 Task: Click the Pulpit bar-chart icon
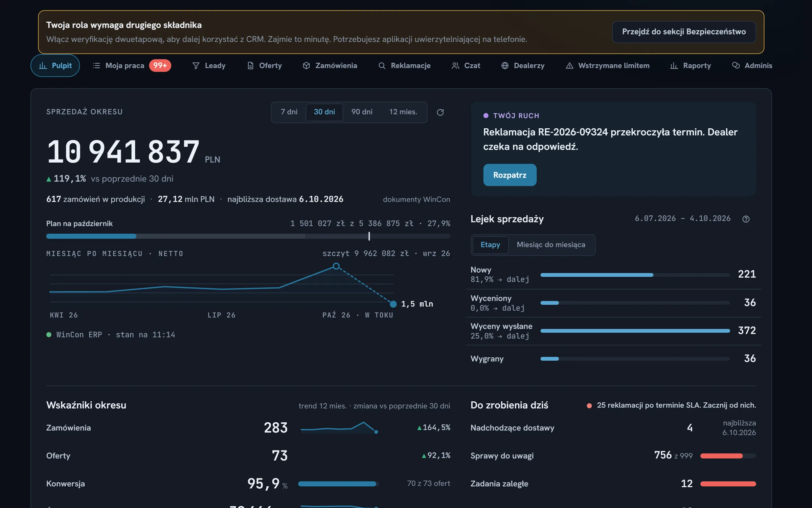point(43,66)
